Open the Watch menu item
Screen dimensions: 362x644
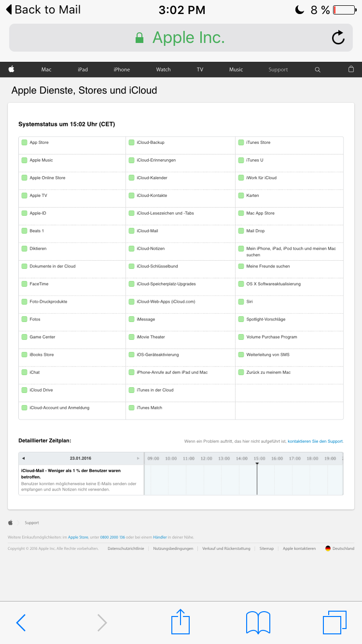tap(163, 70)
